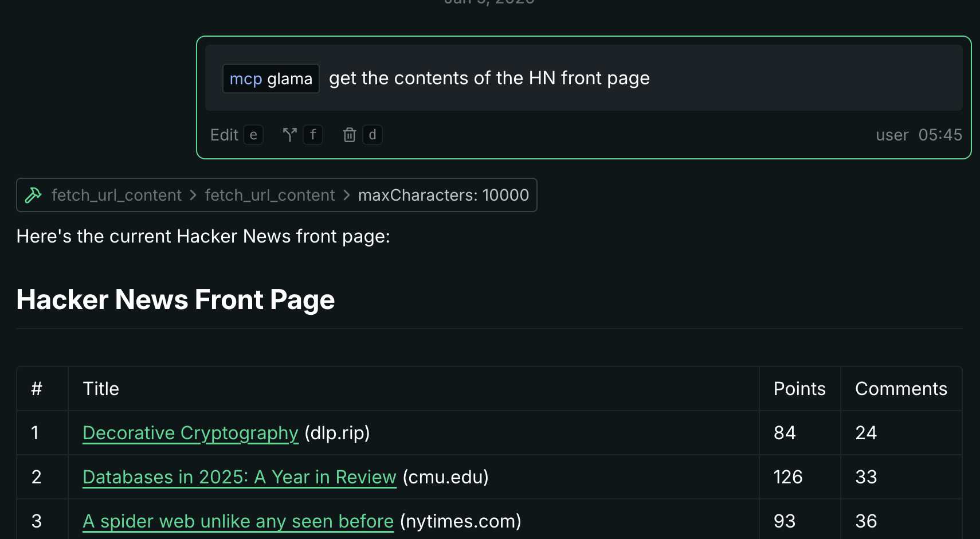Expand the first fetch_url_content breadcrumb item
The width and height of the screenshot is (980, 539).
(x=116, y=196)
